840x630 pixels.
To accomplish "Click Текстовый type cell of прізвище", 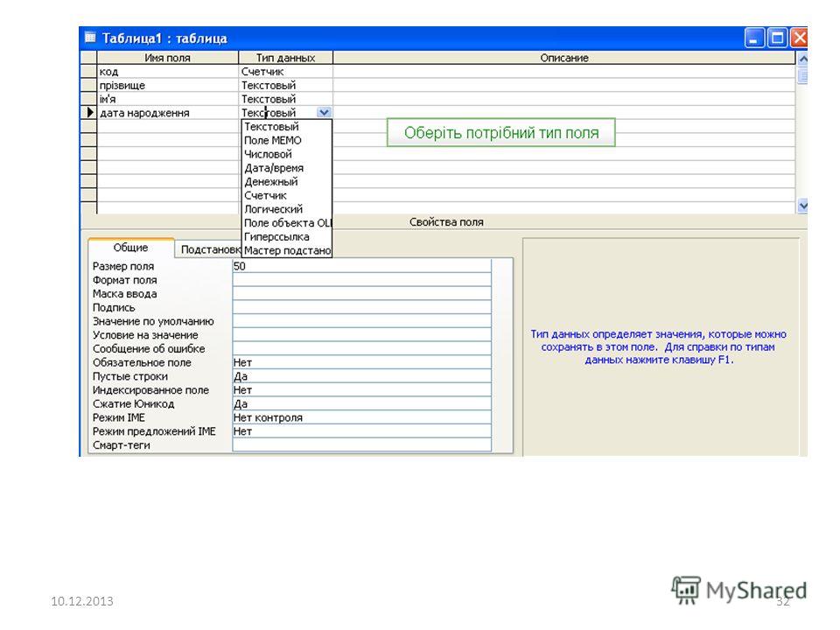I will point(285,85).
